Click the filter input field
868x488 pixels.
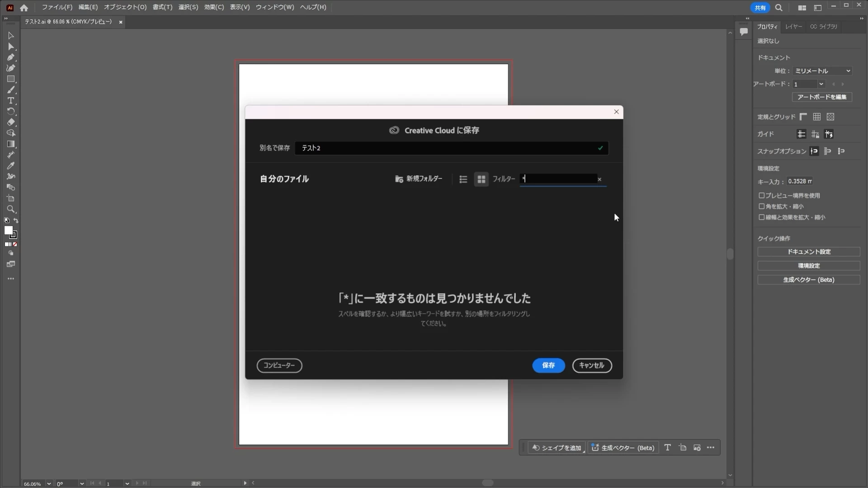[x=558, y=179]
